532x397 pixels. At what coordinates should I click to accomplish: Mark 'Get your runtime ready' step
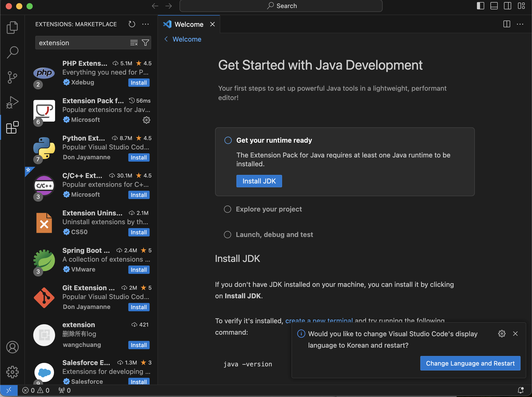click(x=228, y=140)
